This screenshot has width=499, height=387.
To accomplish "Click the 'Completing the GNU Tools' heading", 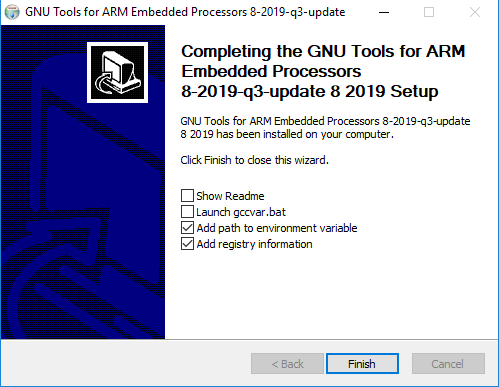I will click(x=323, y=71).
